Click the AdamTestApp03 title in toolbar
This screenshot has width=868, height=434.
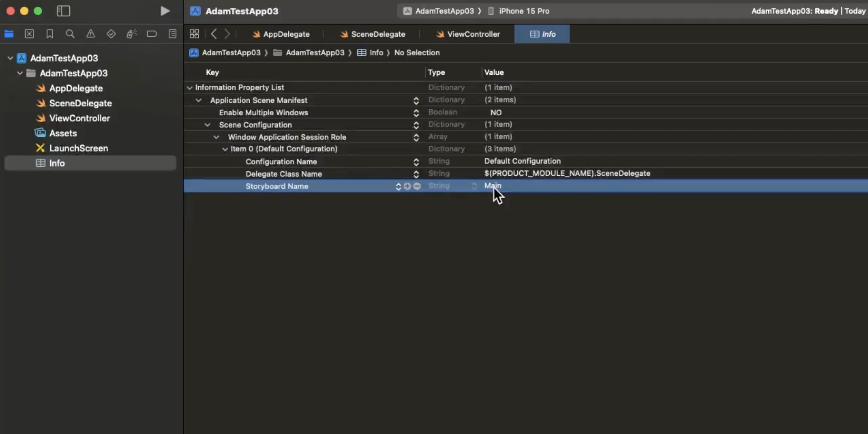click(242, 11)
